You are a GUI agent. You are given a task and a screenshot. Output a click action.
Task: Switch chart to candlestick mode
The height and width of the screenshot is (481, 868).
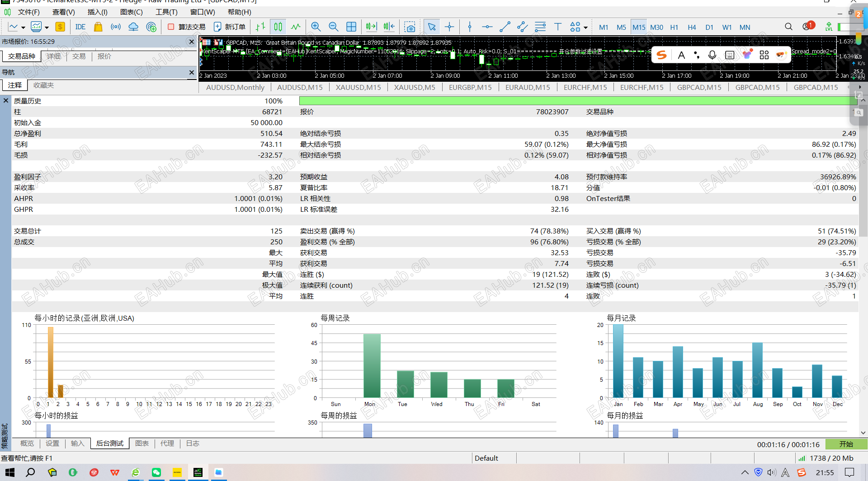pyautogui.click(x=278, y=27)
